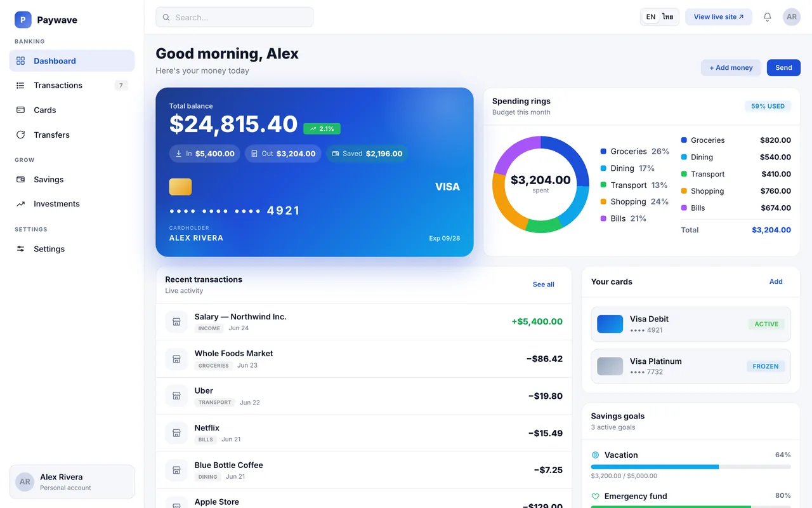Switch language to EN

(x=651, y=17)
